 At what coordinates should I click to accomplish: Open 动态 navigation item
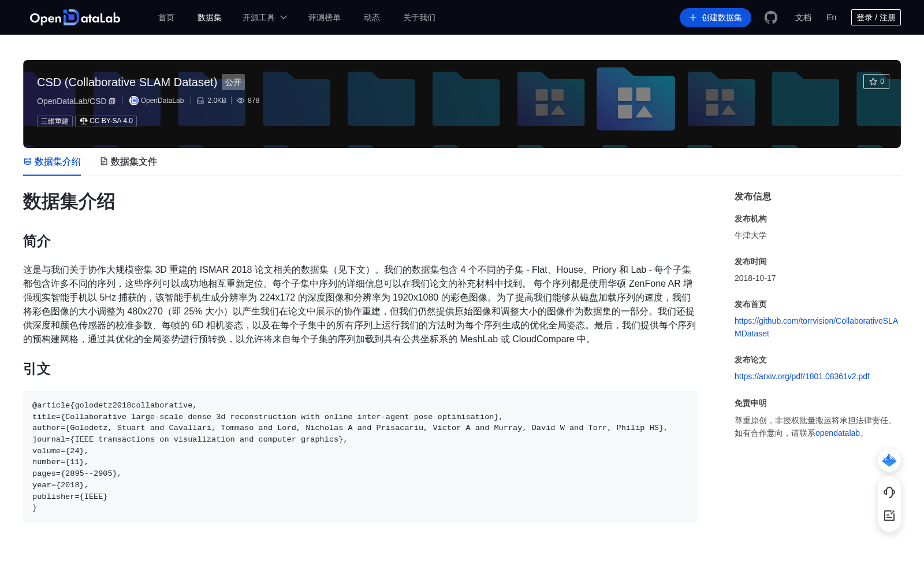tap(372, 18)
